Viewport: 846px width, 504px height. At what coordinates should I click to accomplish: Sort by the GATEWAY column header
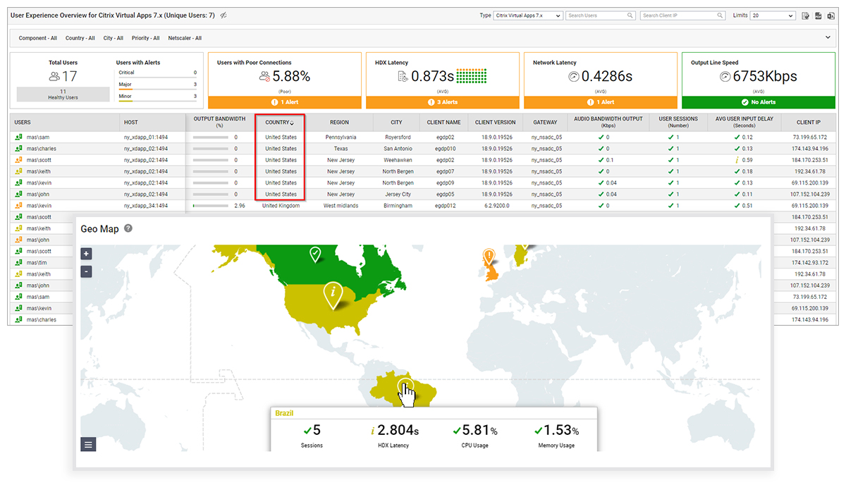[x=545, y=122]
